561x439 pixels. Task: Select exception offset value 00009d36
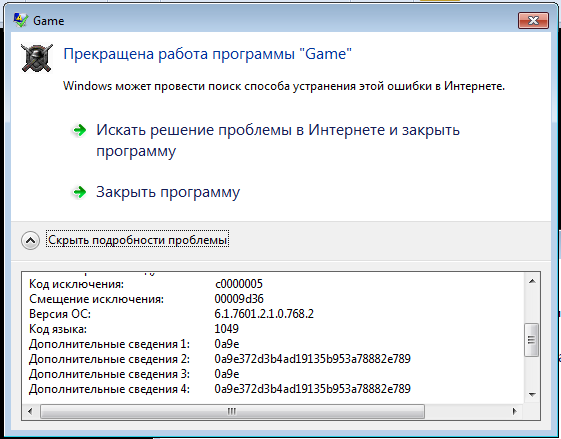point(239,299)
